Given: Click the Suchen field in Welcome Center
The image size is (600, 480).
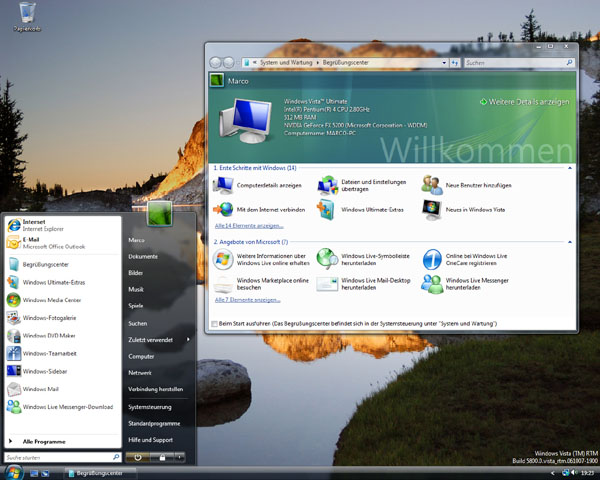Looking at the screenshot, I should tap(519, 63).
